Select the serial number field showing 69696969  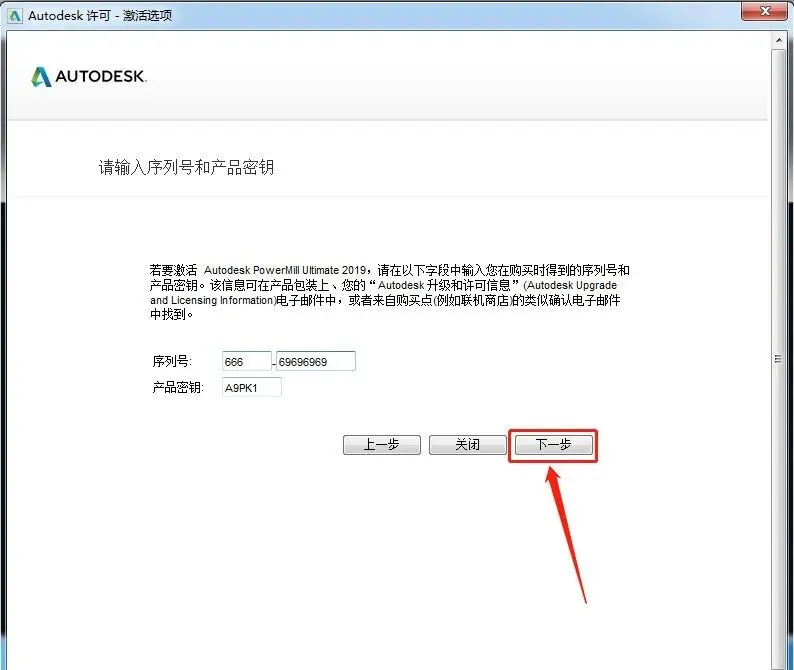(315, 361)
